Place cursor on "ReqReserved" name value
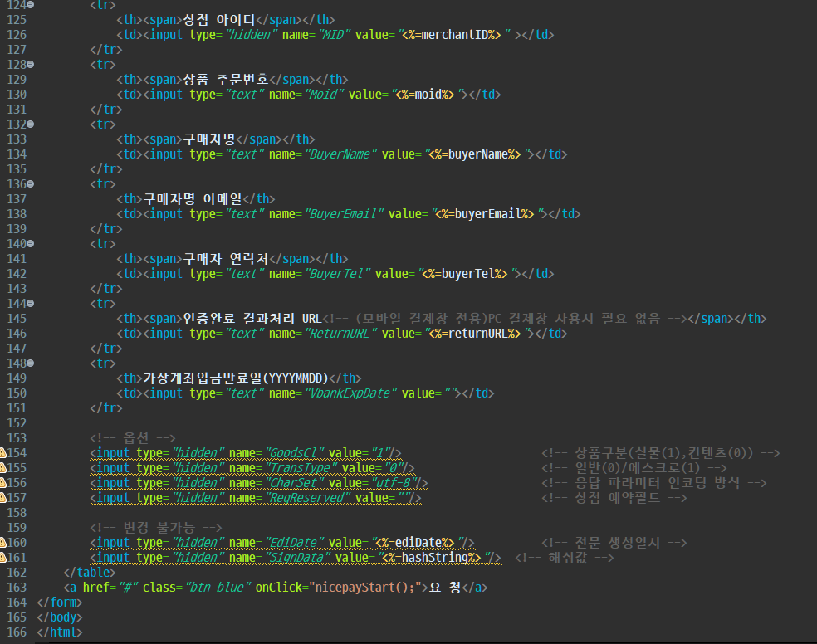 (x=308, y=498)
